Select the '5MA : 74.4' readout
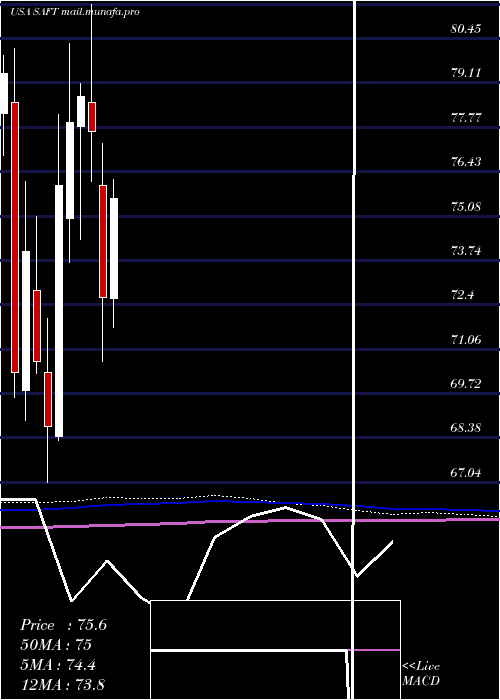This screenshot has height=700, width=500. [x=58, y=665]
